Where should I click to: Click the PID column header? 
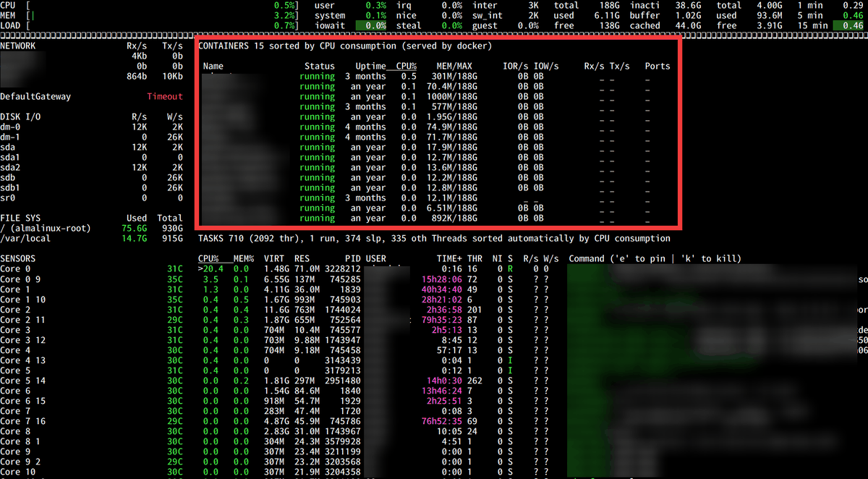click(352, 258)
